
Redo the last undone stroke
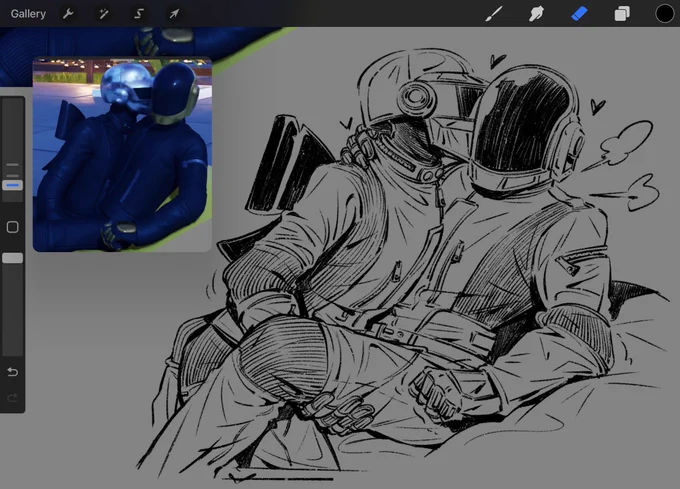(x=13, y=398)
